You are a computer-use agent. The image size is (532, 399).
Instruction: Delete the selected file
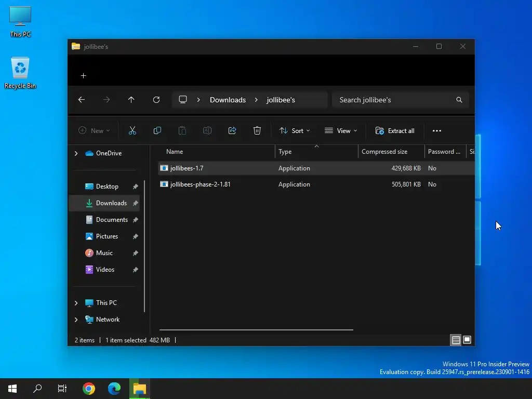pos(257,130)
